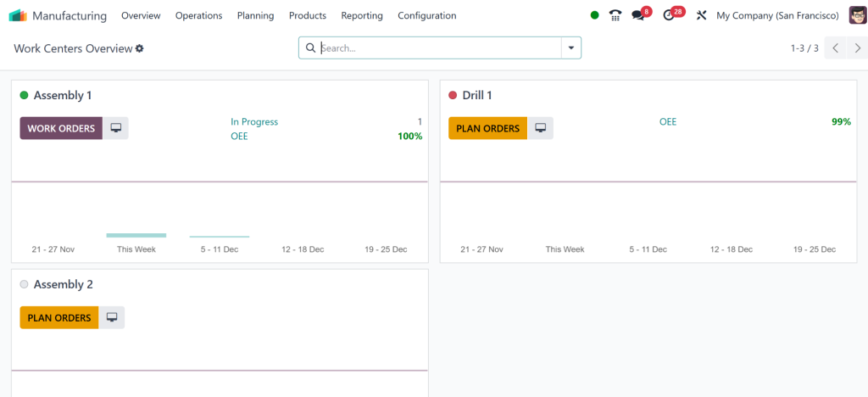The width and height of the screenshot is (868, 397).
Task: Click 21 - 27 Nov label in Assembly 1 chart
Action: [x=53, y=249]
